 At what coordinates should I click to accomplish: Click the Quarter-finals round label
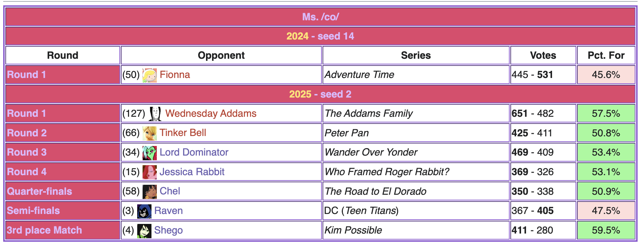(x=39, y=192)
